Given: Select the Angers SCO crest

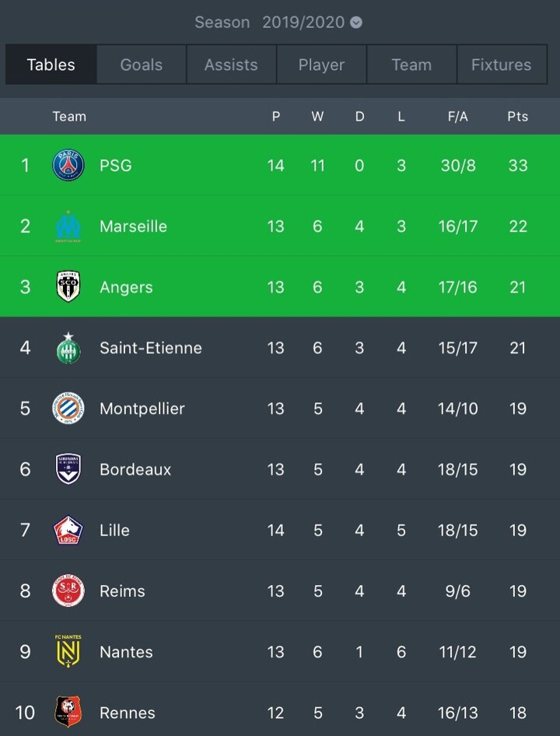Looking at the screenshot, I should [68, 286].
